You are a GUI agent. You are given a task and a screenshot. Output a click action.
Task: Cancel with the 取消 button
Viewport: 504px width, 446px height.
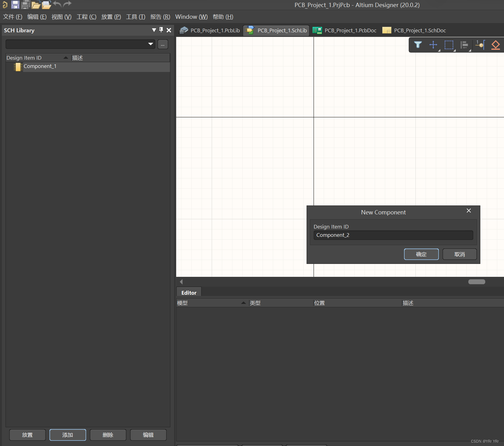[x=460, y=254]
